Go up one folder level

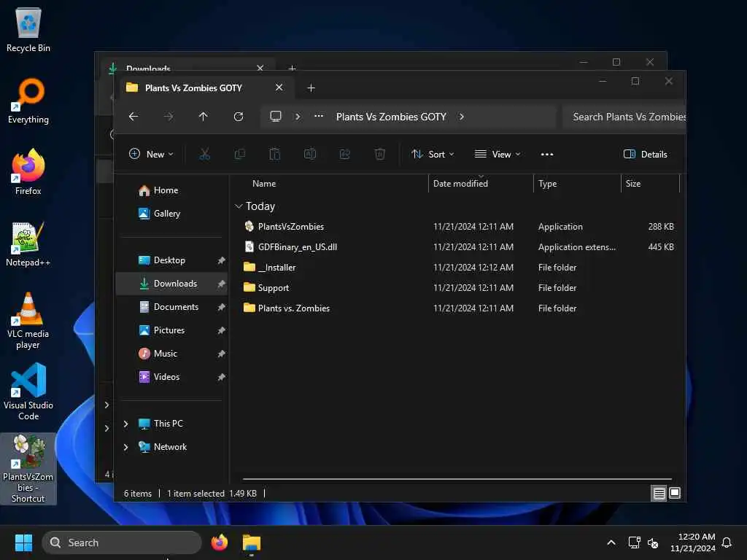pyautogui.click(x=204, y=117)
